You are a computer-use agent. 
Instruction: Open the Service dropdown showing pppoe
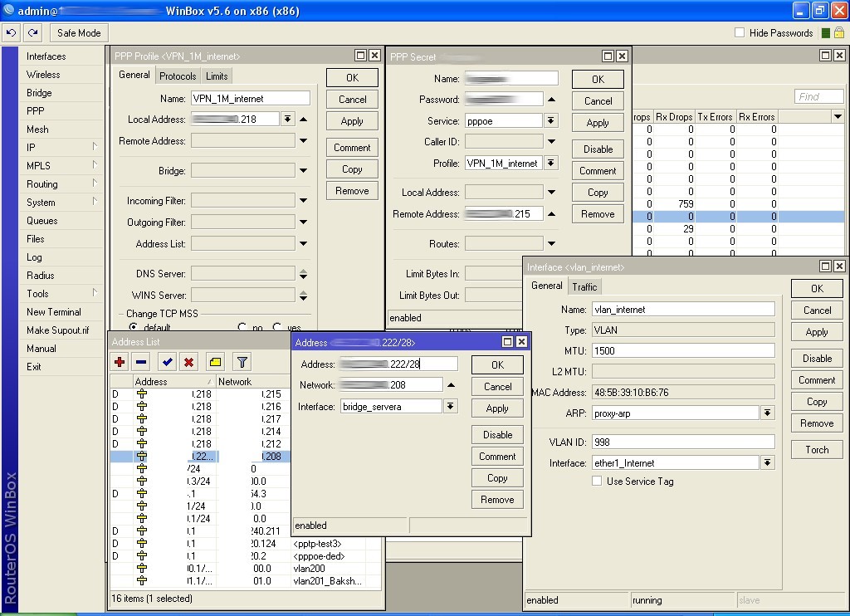551,121
